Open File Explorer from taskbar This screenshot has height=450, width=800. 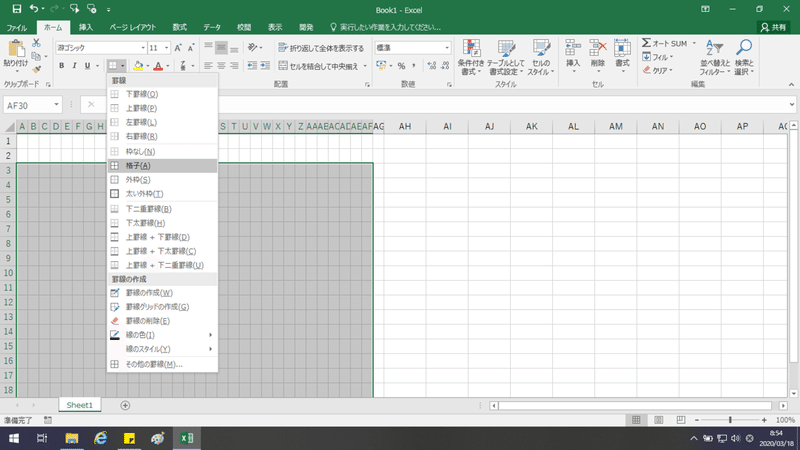coord(71,438)
